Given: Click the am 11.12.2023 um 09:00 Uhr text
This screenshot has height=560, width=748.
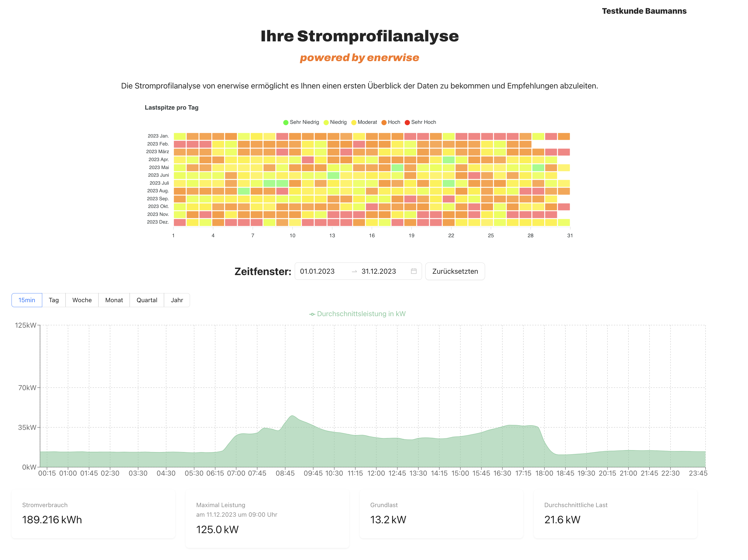Looking at the screenshot, I should tap(237, 514).
